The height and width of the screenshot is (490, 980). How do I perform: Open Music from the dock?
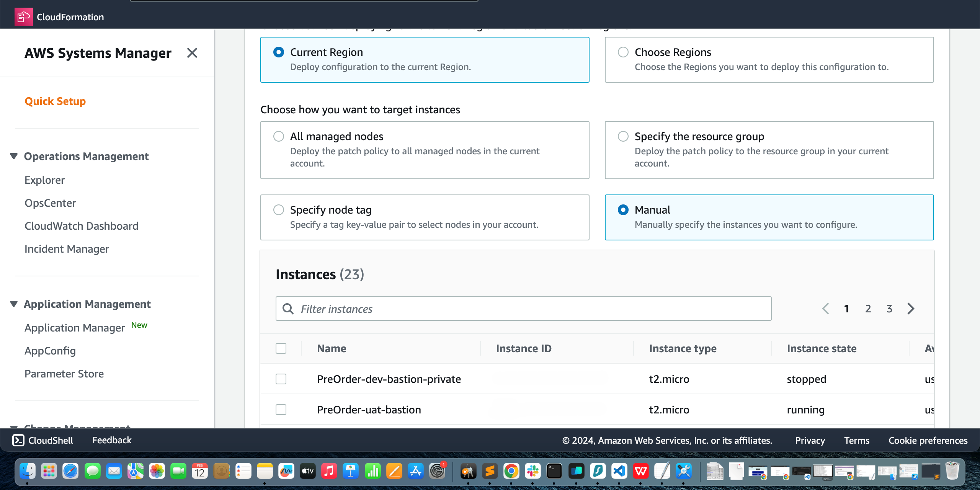click(329, 471)
